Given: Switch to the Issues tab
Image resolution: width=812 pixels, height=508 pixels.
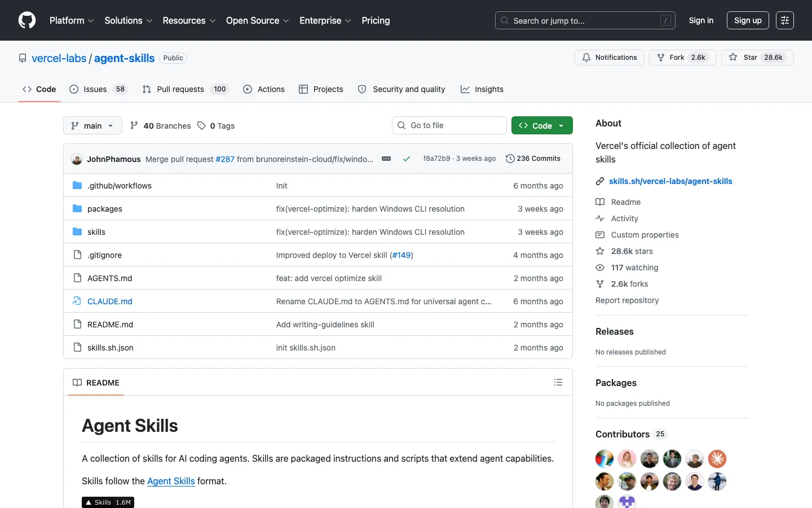Looking at the screenshot, I should 99,89.
